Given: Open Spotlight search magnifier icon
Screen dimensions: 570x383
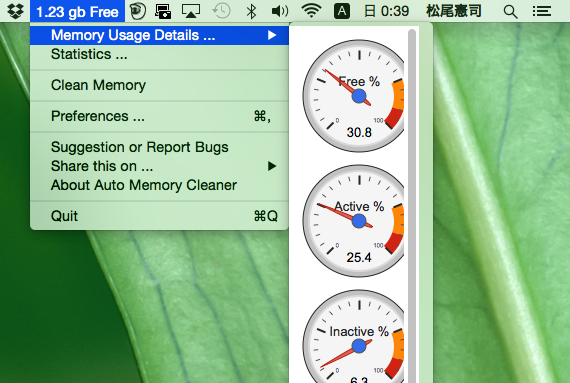Looking at the screenshot, I should coord(510,12).
